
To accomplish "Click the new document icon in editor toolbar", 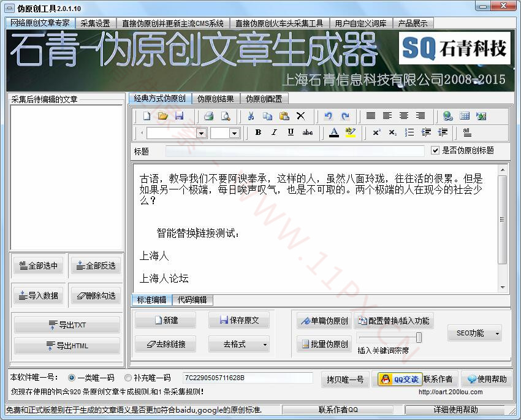I will coord(146,116).
